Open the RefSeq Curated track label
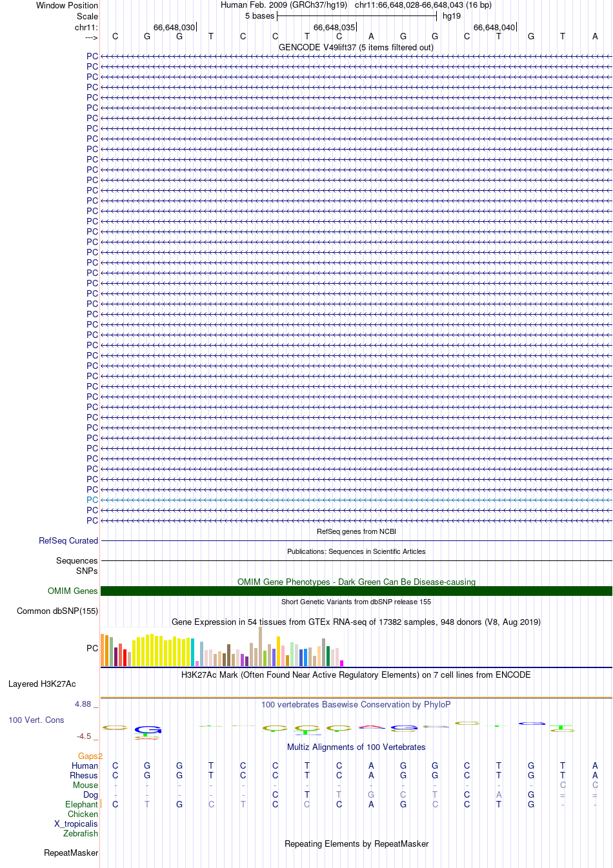Image resolution: width=613 pixels, height=868 pixels. click(68, 540)
